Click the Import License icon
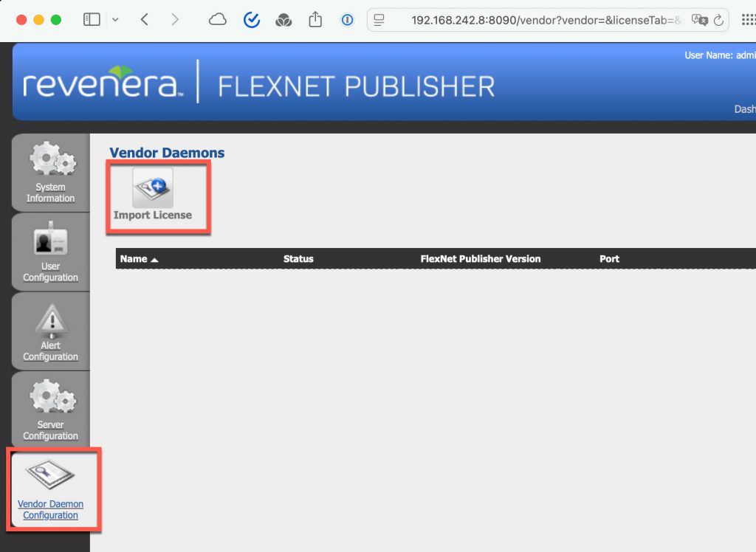The width and height of the screenshot is (756, 552). 153,187
